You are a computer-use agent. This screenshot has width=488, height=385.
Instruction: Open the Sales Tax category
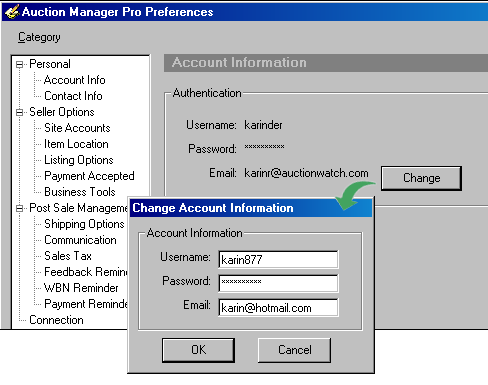click(68, 256)
